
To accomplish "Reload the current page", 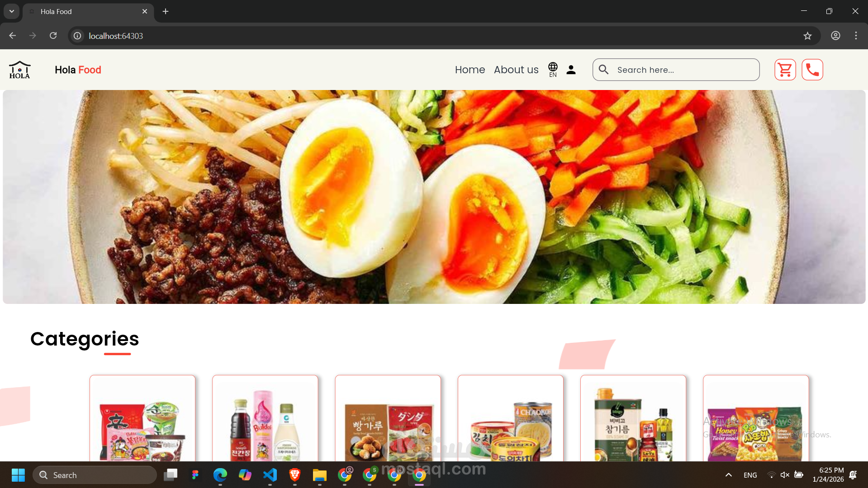I will [x=53, y=36].
